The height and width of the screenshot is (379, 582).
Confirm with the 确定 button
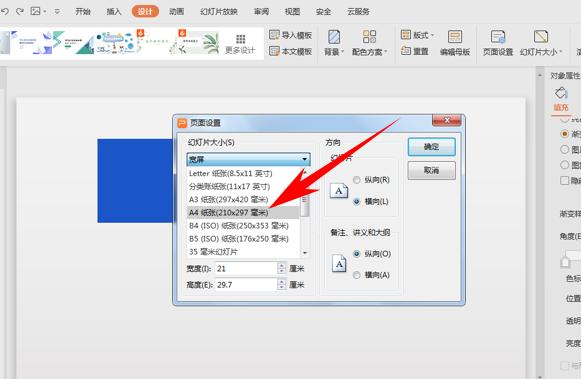431,147
